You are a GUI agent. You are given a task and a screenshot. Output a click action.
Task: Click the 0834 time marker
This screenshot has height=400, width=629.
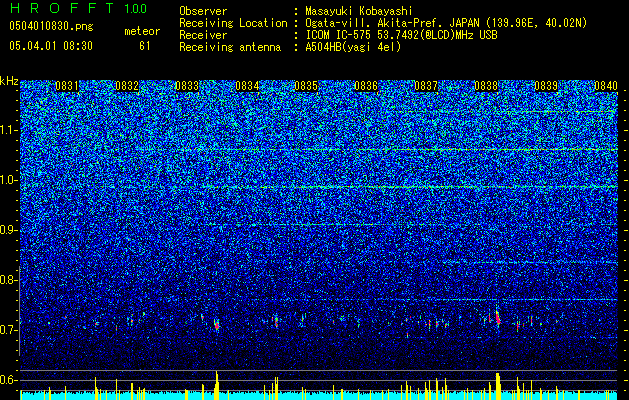pos(247,86)
